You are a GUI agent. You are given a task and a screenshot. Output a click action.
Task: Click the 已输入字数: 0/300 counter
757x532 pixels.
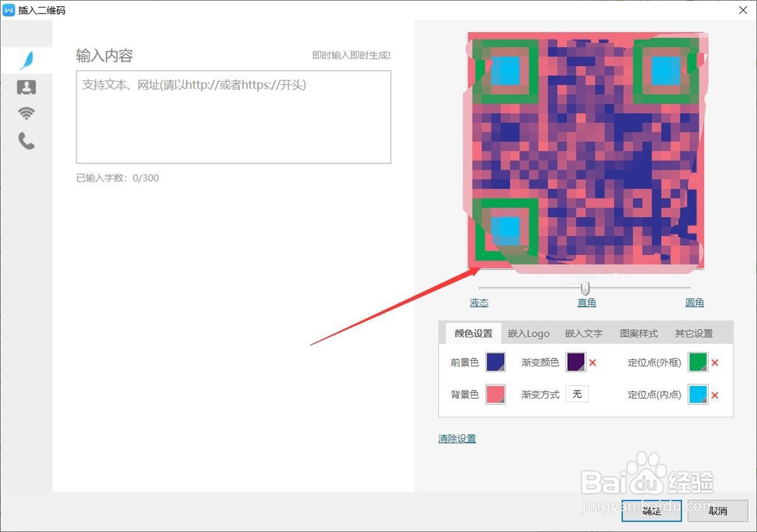pyautogui.click(x=117, y=178)
